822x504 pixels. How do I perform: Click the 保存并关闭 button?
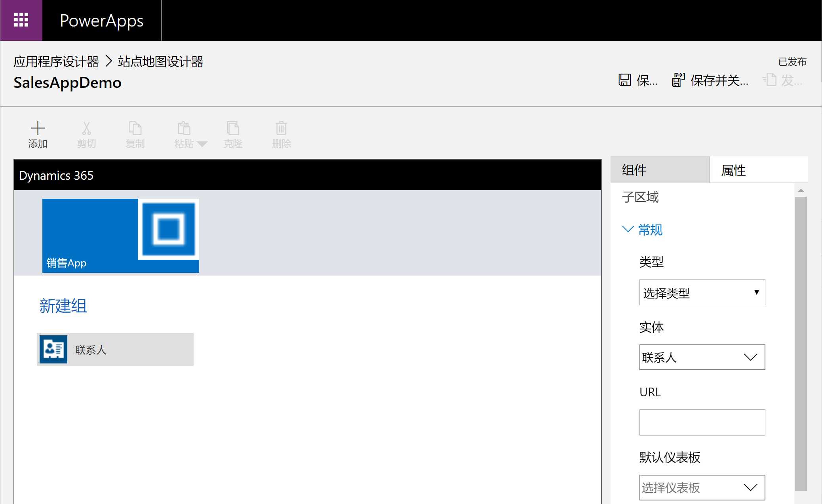710,80
